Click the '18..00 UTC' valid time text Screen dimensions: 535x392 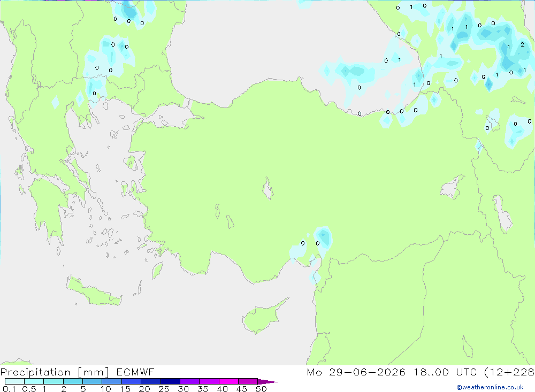pyautogui.click(x=445, y=372)
